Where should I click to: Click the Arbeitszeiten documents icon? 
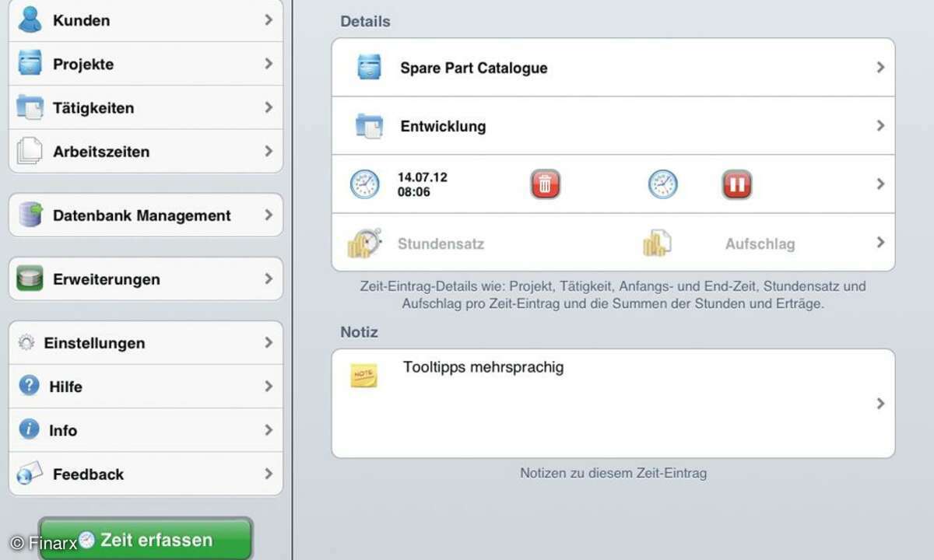[30, 151]
